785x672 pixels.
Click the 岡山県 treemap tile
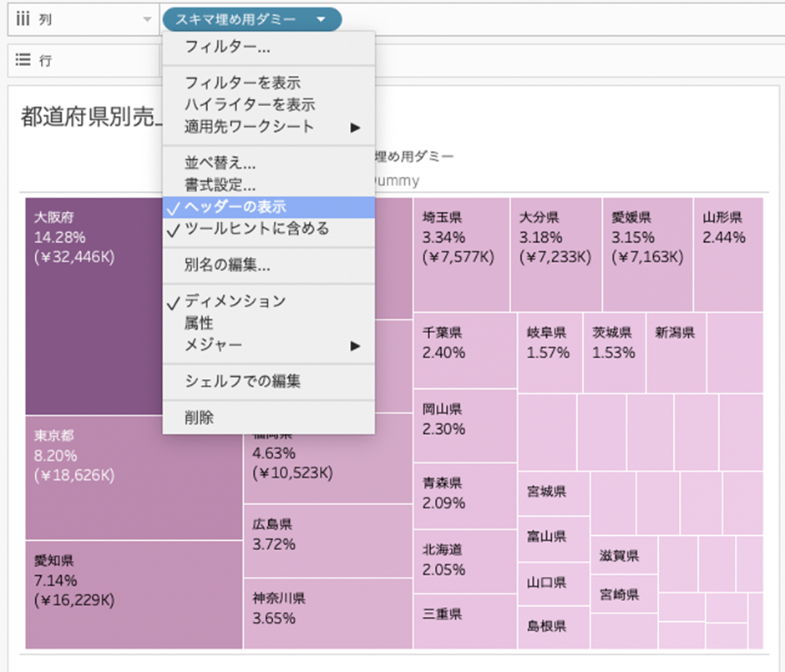click(x=465, y=425)
